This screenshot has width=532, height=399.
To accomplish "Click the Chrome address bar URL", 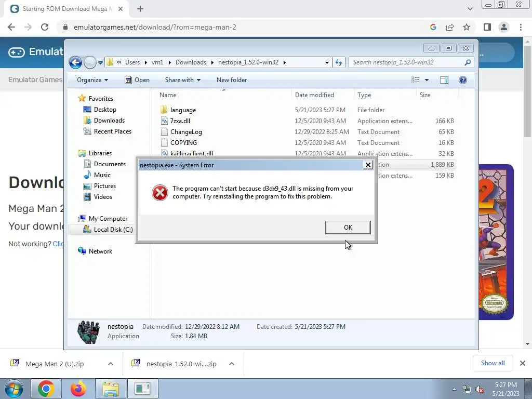I will (x=155, y=27).
